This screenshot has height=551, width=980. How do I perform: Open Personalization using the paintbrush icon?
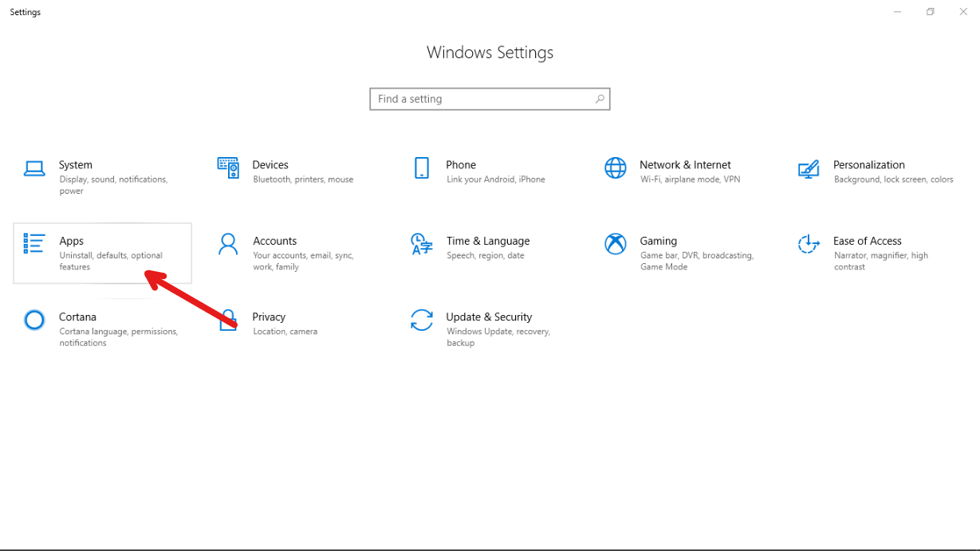pos(809,168)
